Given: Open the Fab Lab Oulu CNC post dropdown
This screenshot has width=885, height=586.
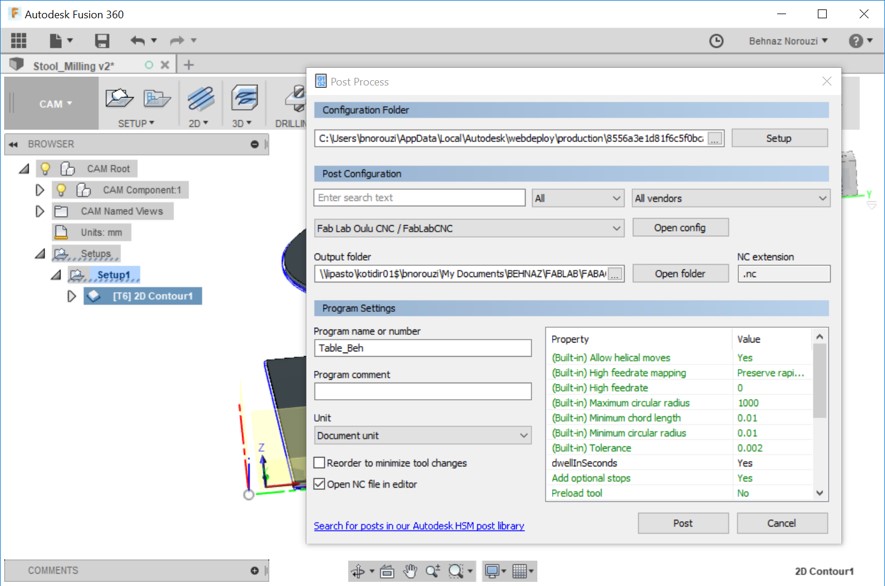Looking at the screenshot, I should click(469, 228).
